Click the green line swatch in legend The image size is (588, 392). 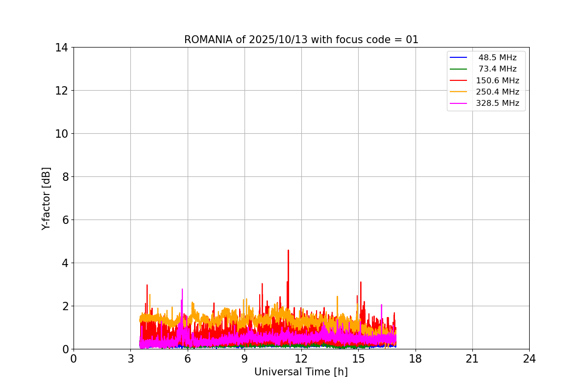pyautogui.click(x=459, y=69)
